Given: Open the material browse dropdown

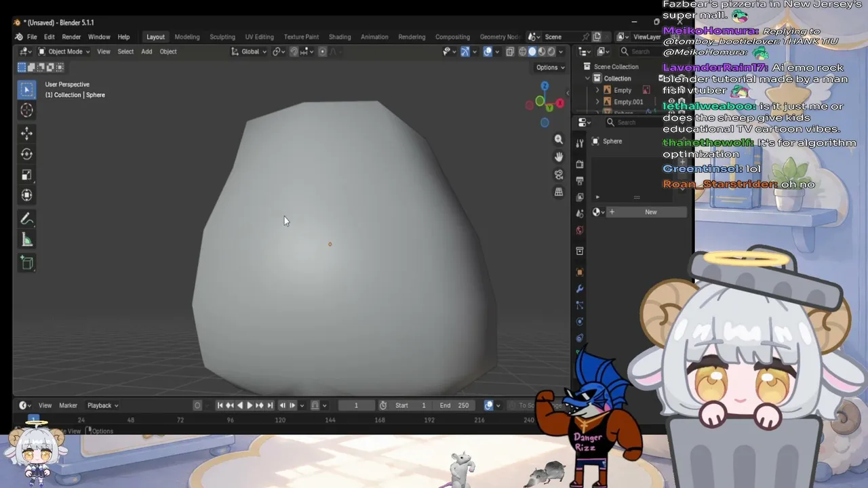Looking at the screenshot, I should click(598, 212).
